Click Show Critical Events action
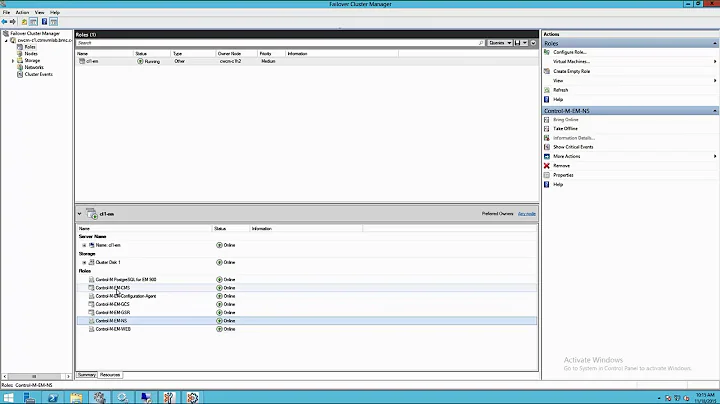The image size is (720, 404). tap(573, 147)
